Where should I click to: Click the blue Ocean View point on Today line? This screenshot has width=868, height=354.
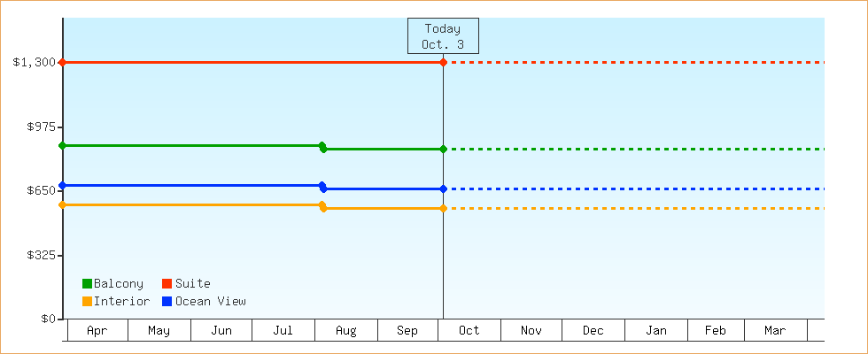coord(443,189)
